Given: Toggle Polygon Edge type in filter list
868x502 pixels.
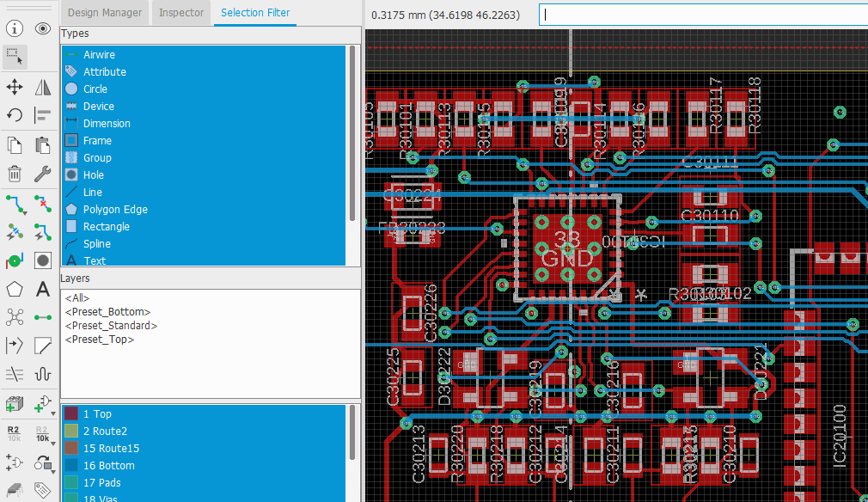Looking at the screenshot, I should click(x=115, y=210).
